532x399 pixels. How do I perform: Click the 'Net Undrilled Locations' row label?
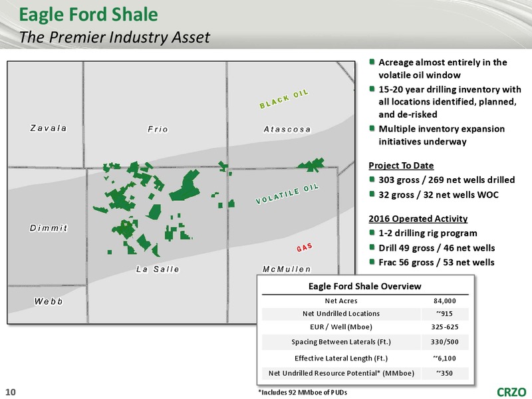pyautogui.click(x=341, y=314)
